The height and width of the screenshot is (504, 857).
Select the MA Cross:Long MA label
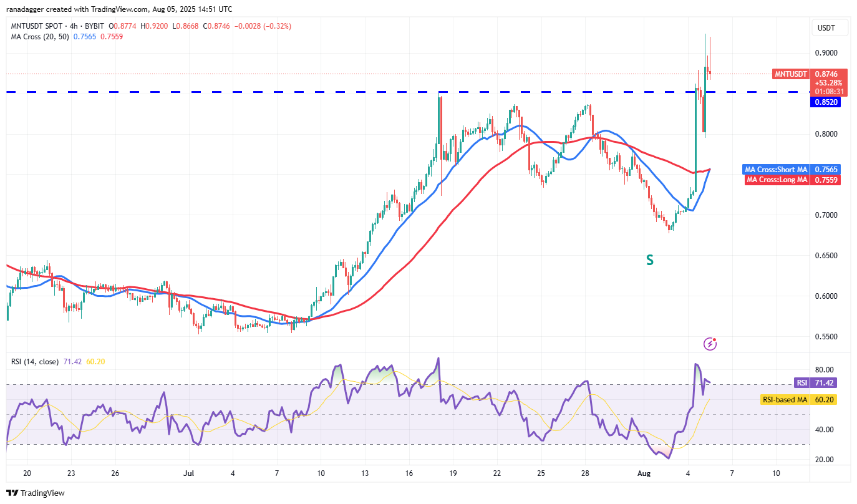(x=777, y=180)
